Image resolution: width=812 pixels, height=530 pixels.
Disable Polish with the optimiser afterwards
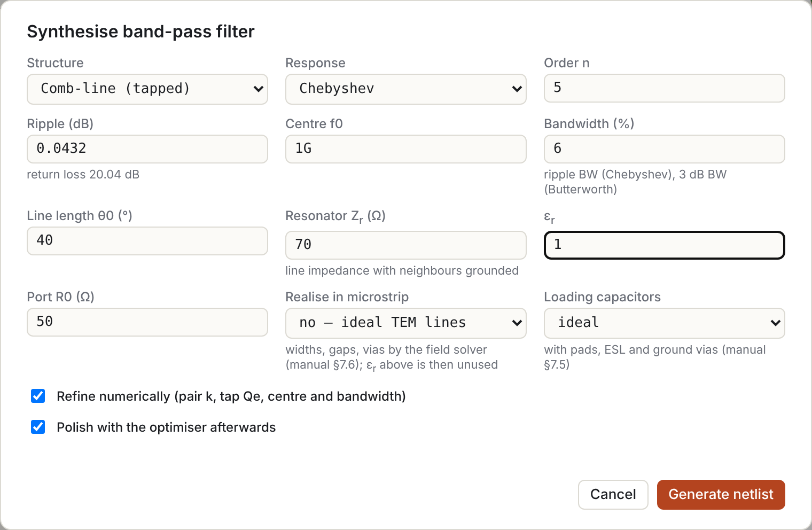coord(38,427)
